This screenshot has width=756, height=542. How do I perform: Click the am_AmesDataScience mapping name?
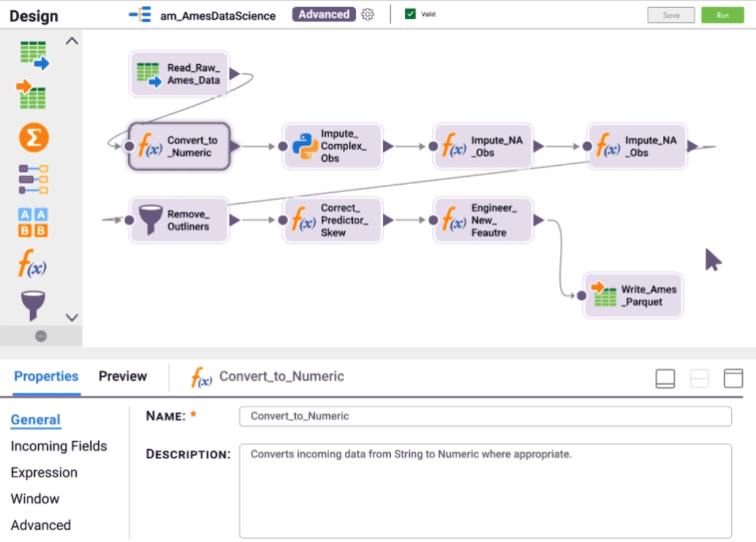(x=218, y=16)
